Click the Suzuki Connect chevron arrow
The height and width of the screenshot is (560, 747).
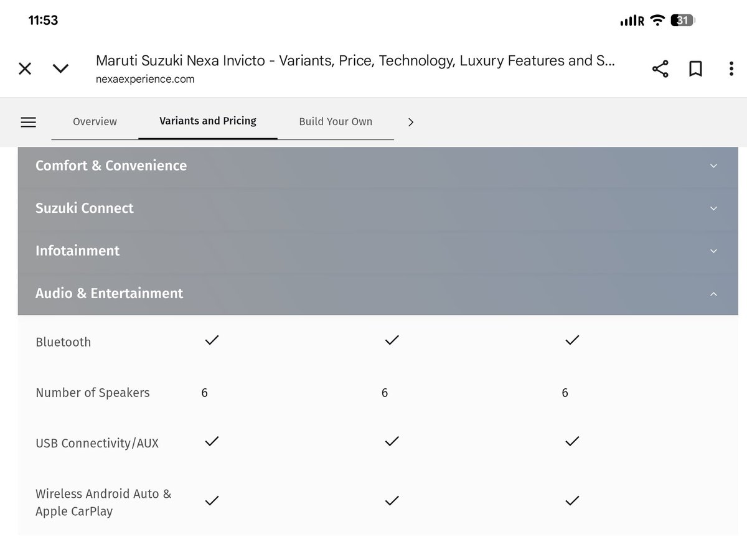(x=713, y=208)
